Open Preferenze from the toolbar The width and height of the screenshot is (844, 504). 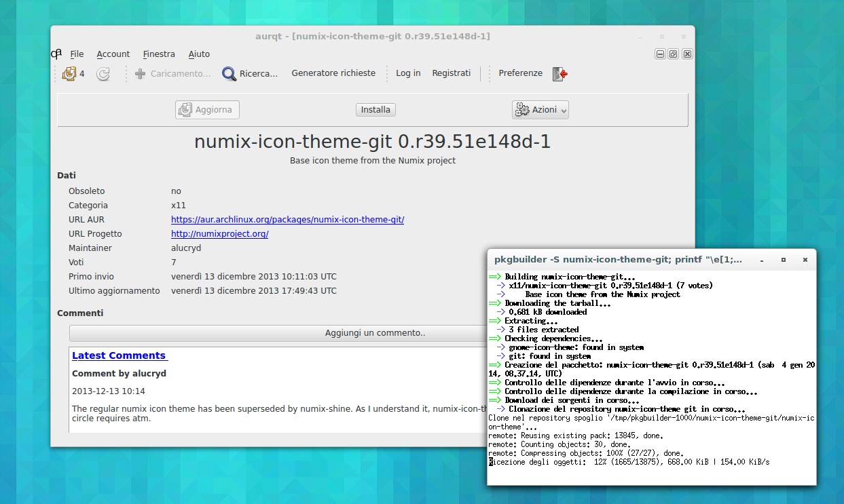point(520,73)
